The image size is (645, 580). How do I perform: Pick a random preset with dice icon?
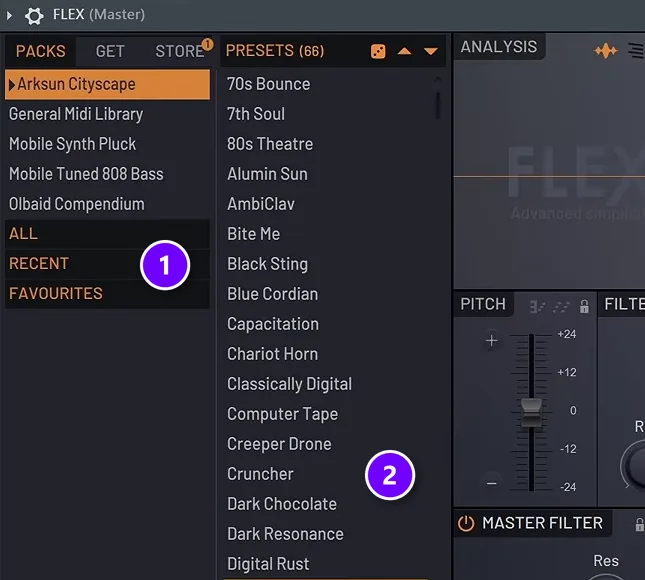tap(378, 51)
